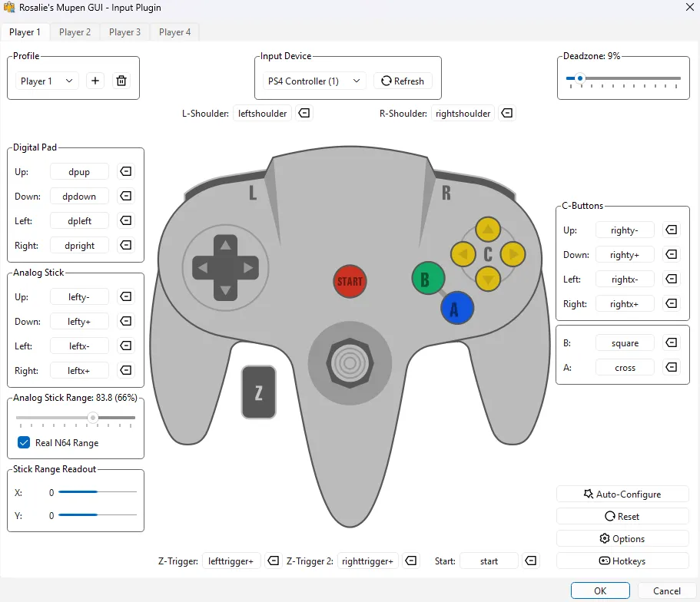This screenshot has width=700, height=602.
Task: Adjust the Deadzone slider handle
Action: pos(580,78)
